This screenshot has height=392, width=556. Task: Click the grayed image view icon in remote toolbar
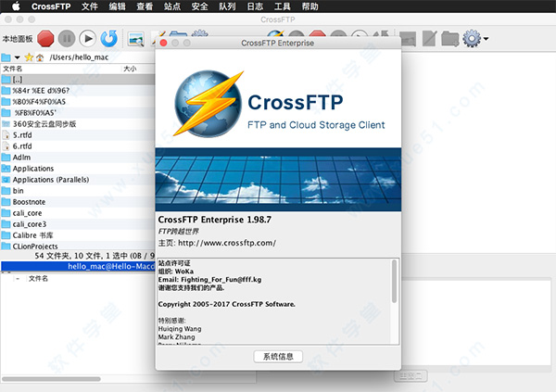(408, 39)
